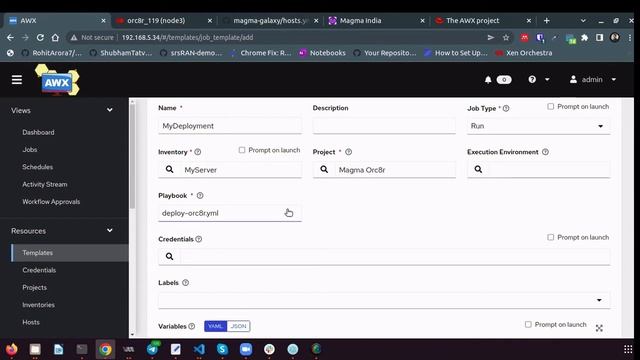This screenshot has width=640, height=360.
Task: Open a new browser tab
Action: pyautogui.click(x=547, y=20)
